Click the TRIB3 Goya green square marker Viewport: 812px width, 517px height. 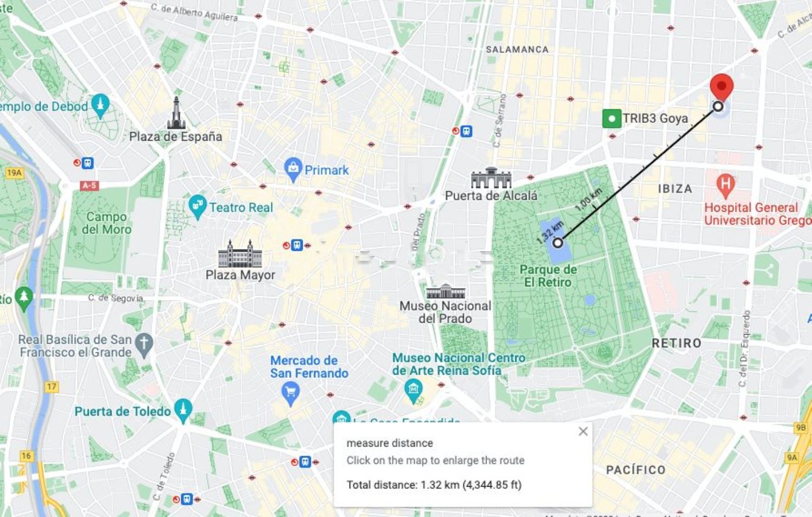[612, 119]
